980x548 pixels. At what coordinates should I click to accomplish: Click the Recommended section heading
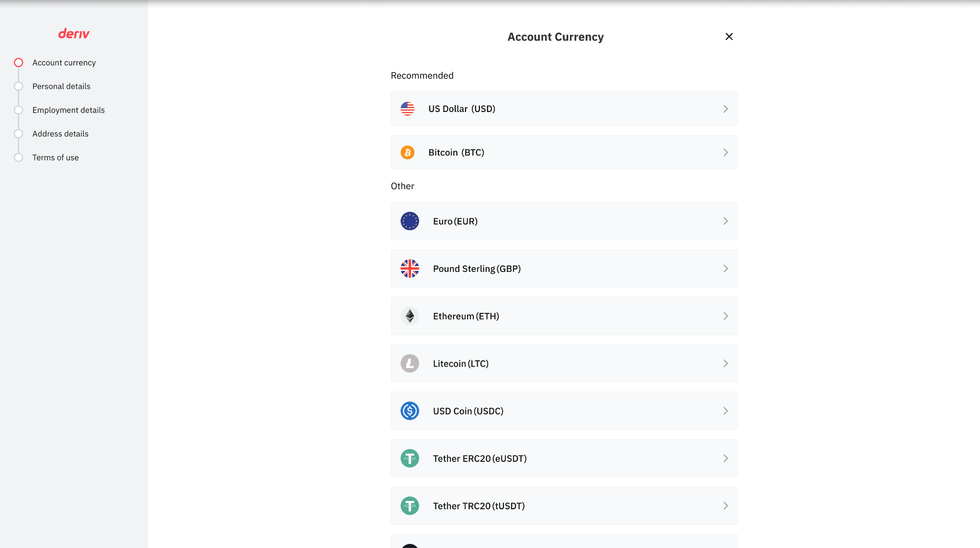pyautogui.click(x=422, y=76)
